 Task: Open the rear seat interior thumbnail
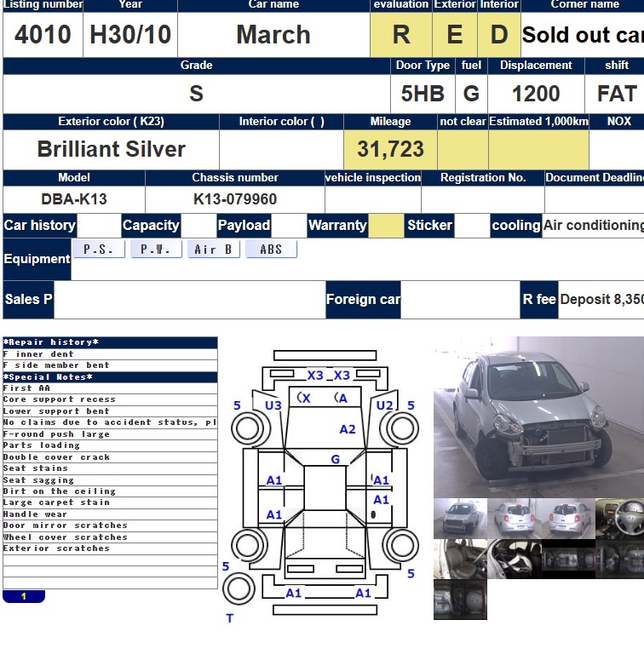click(515, 559)
